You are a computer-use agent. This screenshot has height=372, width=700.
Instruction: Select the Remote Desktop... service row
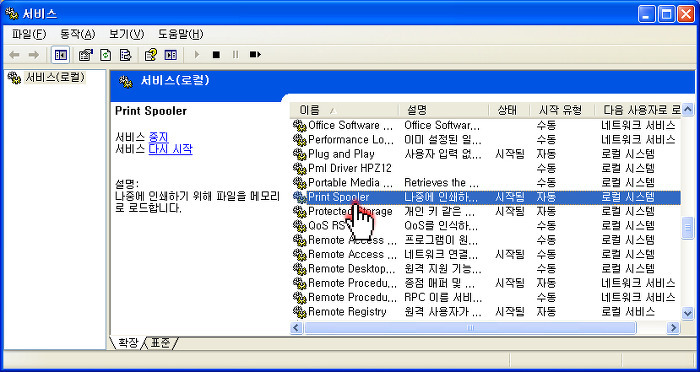(x=486, y=269)
